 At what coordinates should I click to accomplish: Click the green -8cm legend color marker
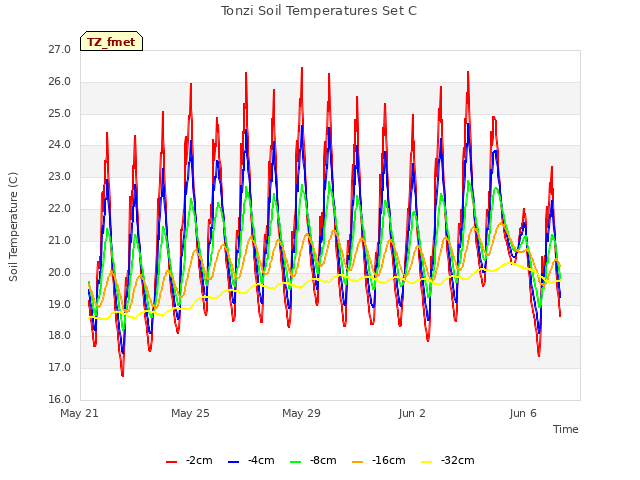click(x=296, y=462)
